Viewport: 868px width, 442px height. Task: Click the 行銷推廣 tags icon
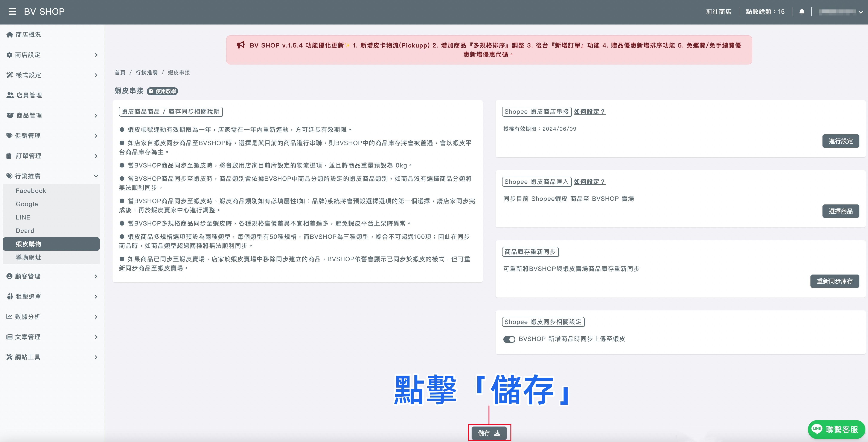(x=9, y=176)
